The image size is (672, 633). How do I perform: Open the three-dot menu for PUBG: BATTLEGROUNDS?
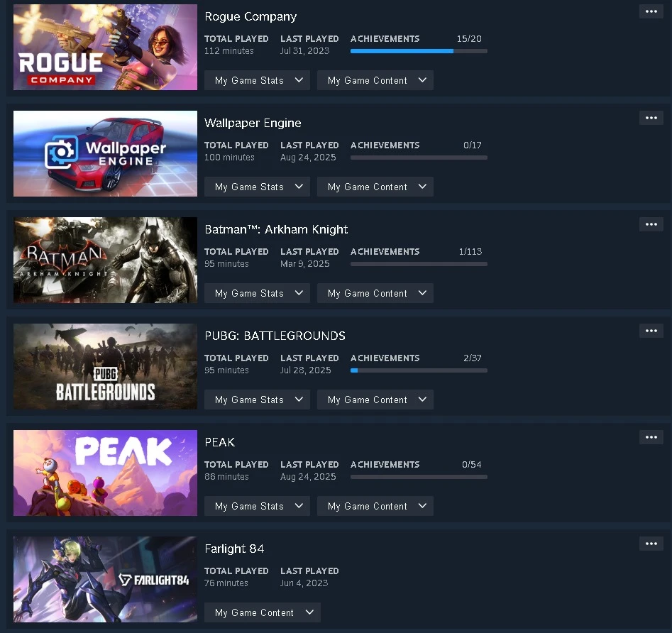[651, 331]
